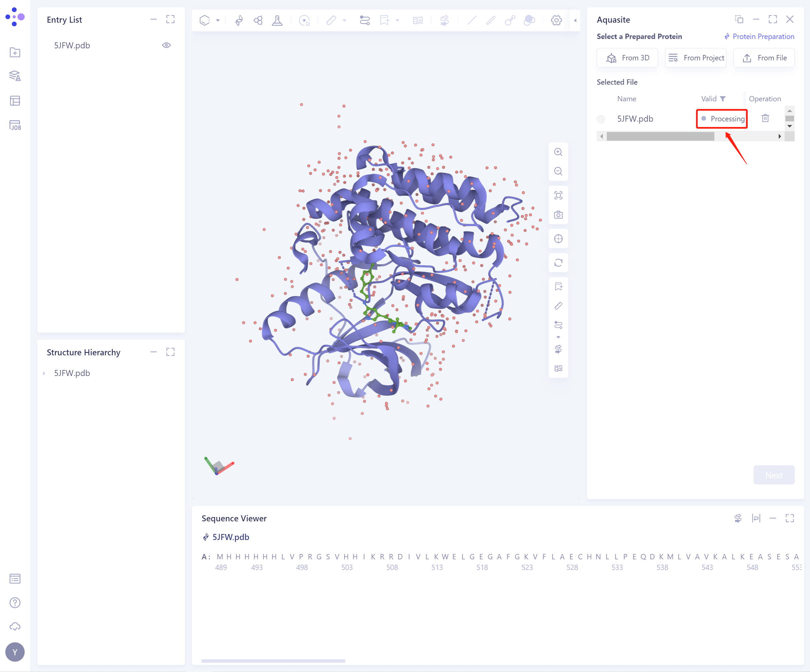Viewport: 810px width, 672px height.
Task: Open the settings gear in top toolbar
Action: click(556, 20)
